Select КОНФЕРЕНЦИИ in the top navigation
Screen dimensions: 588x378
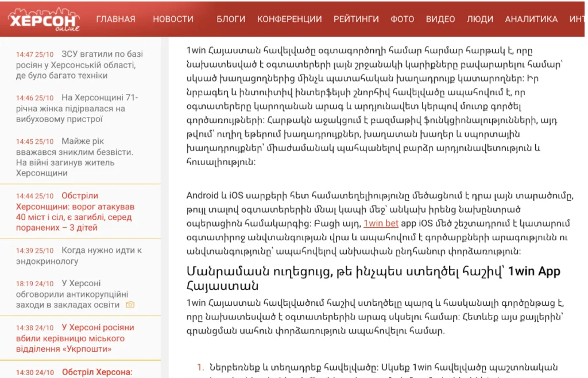(289, 19)
